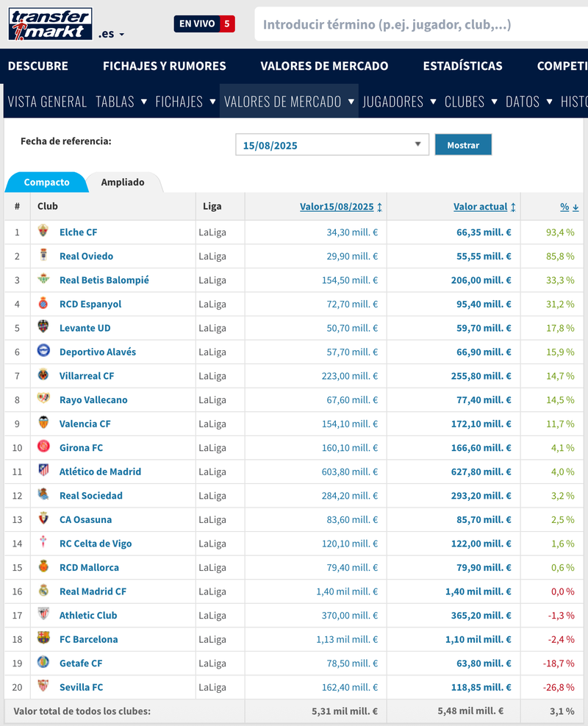Click the Villarreal CF crest icon
Screen dimensions: 588x726
pos(44,375)
